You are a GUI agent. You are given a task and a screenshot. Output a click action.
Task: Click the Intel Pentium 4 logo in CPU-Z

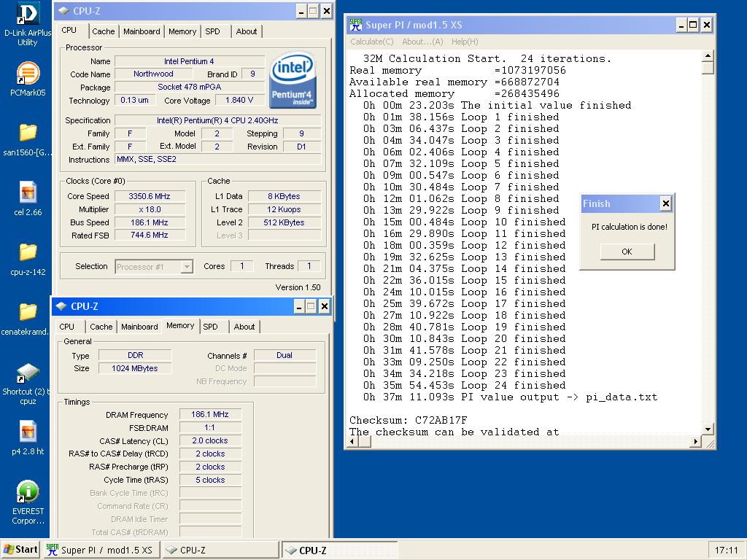click(293, 80)
